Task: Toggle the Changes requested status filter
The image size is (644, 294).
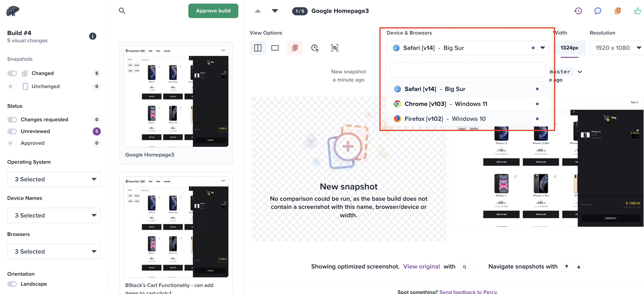Action: (12, 119)
